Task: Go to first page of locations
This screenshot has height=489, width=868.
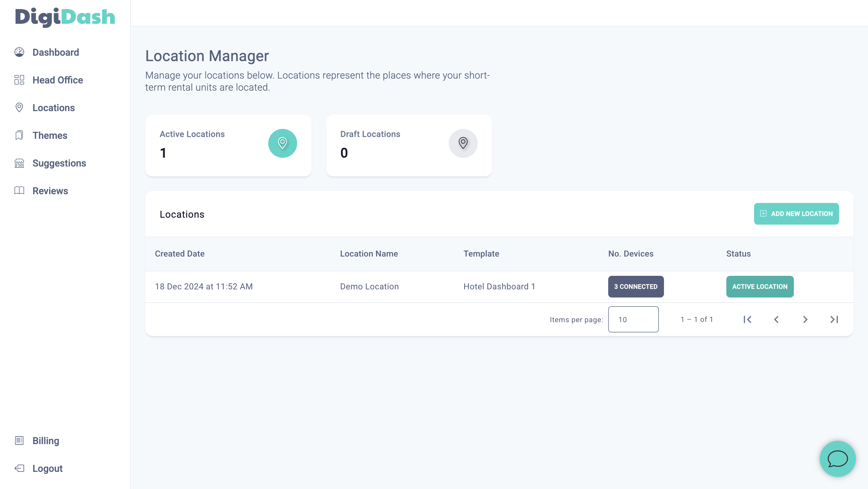Action: point(747,319)
